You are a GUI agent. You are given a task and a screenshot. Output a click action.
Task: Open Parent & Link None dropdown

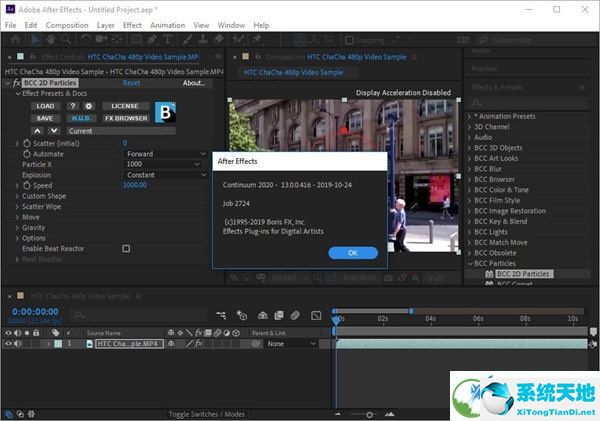coord(291,344)
